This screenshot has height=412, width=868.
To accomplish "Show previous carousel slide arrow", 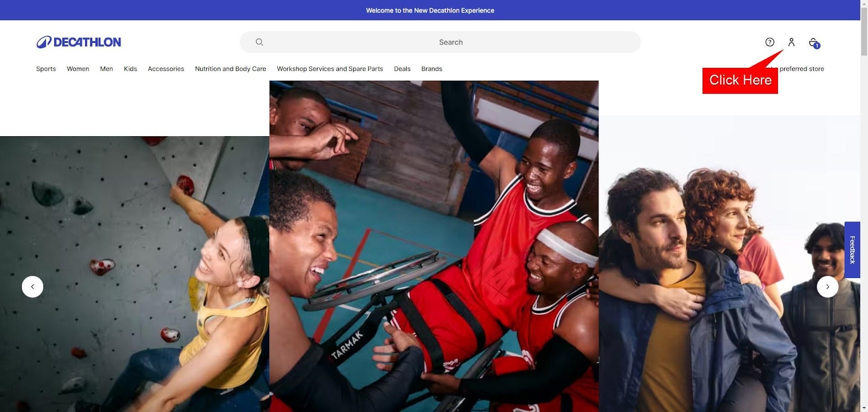I will (33, 287).
